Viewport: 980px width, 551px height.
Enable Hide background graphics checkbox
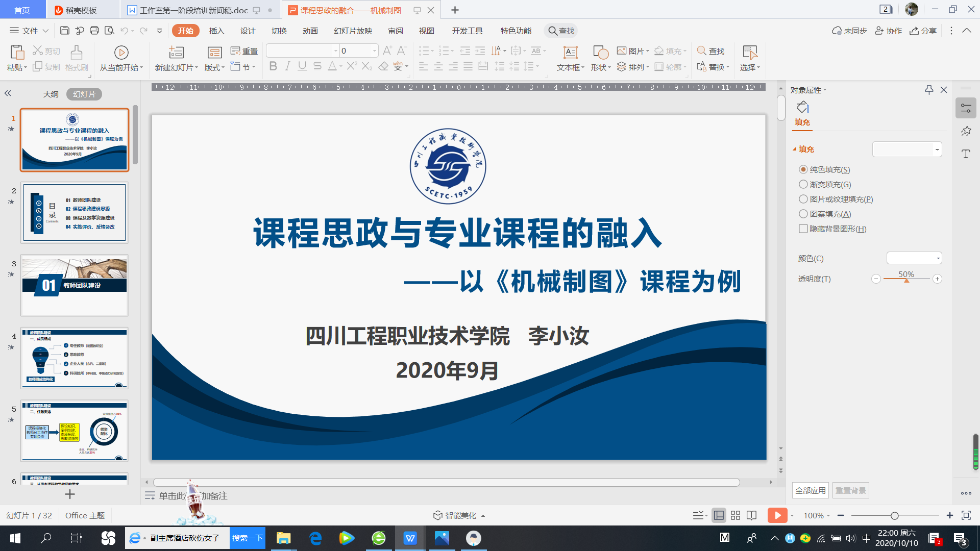click(x=803, y=229)
